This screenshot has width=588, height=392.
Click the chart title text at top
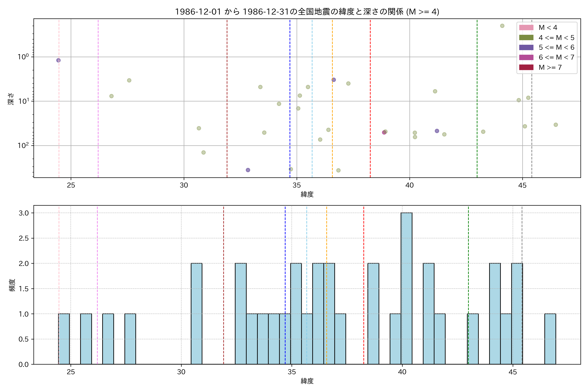point(307,12)
